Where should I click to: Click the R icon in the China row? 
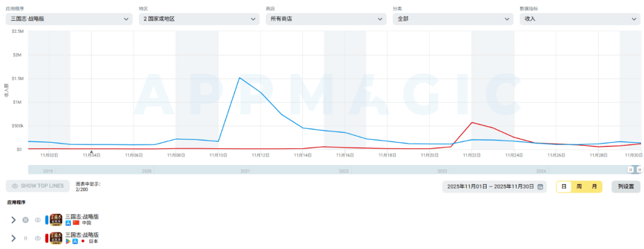click(x=26, y=220)
